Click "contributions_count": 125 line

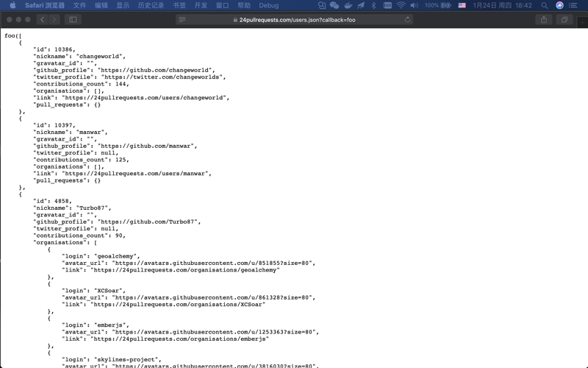[x=81, y=160]
